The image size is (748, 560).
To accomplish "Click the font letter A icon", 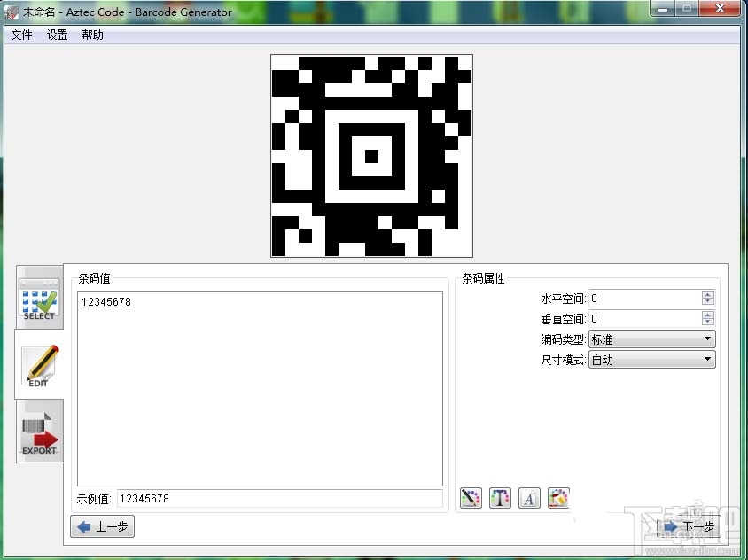I will click(529, 498).
